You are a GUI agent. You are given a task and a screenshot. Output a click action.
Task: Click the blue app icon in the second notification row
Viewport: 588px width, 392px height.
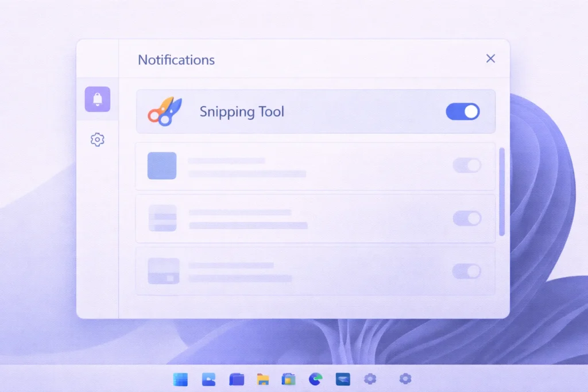click(162, 165)
